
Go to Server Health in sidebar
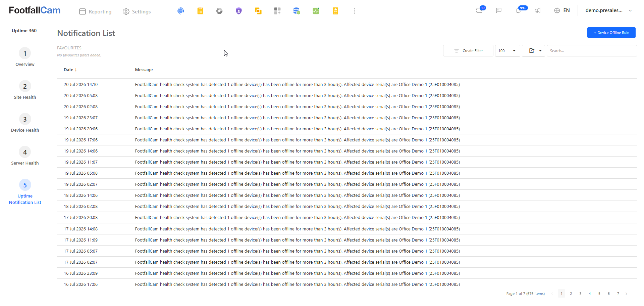(25, 163)
